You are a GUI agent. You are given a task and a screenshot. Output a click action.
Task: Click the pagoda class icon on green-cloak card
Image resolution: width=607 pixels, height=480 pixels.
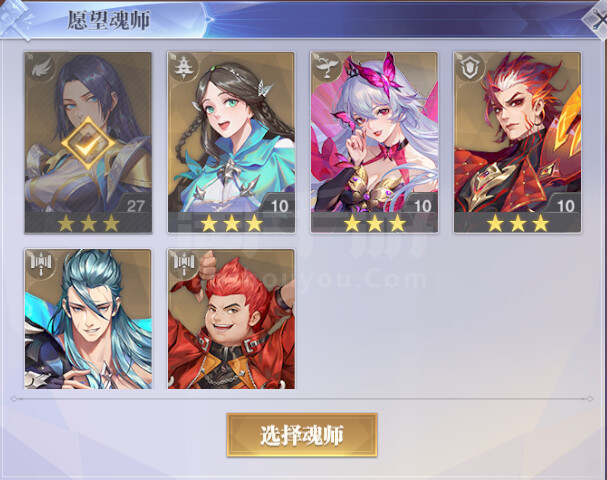pyautogui.click(x=183, y=68)
